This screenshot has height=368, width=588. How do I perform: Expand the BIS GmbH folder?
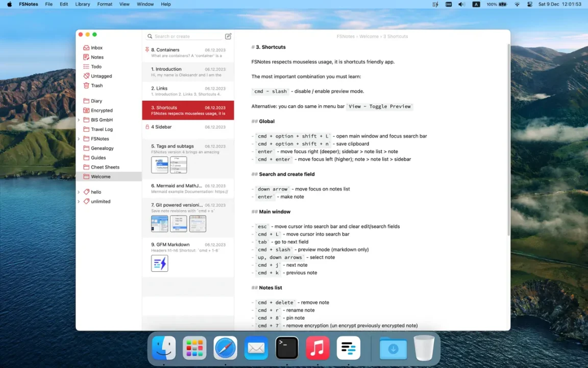[x=79, y=120]
